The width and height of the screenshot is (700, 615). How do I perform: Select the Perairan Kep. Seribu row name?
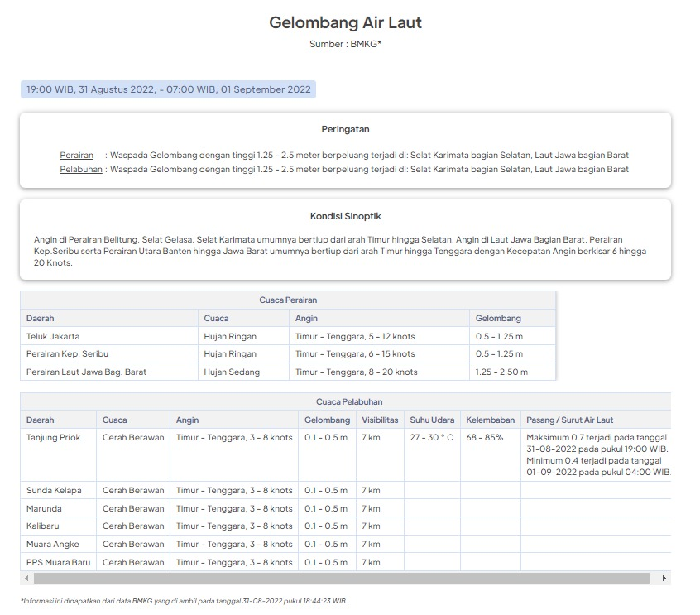click(x=67, y=353)
